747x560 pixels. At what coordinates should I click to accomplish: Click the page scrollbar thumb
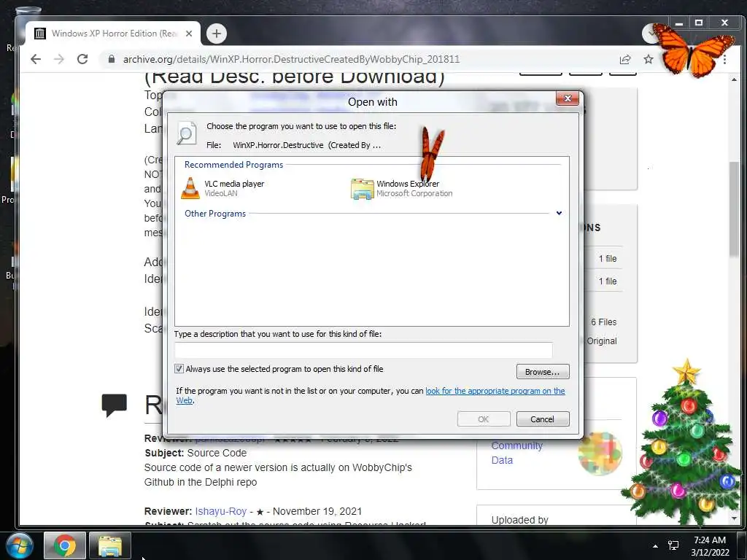[x=734, y=209]
